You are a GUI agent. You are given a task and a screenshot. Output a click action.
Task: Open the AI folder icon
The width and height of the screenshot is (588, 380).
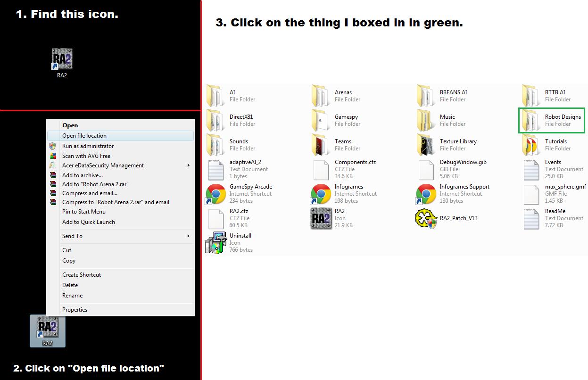click(x=216, y=96)
